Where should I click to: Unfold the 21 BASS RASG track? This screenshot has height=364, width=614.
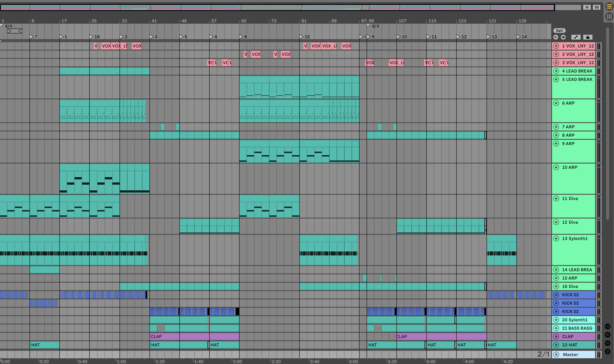click(x=556, y=328)
